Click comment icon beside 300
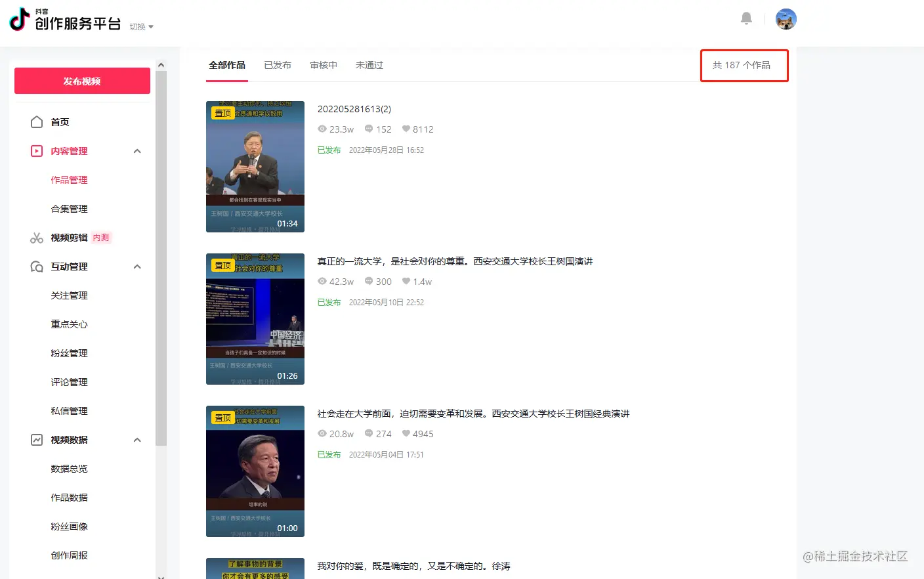The height and width of the screenshot is (579, 924). coord(369,282)
